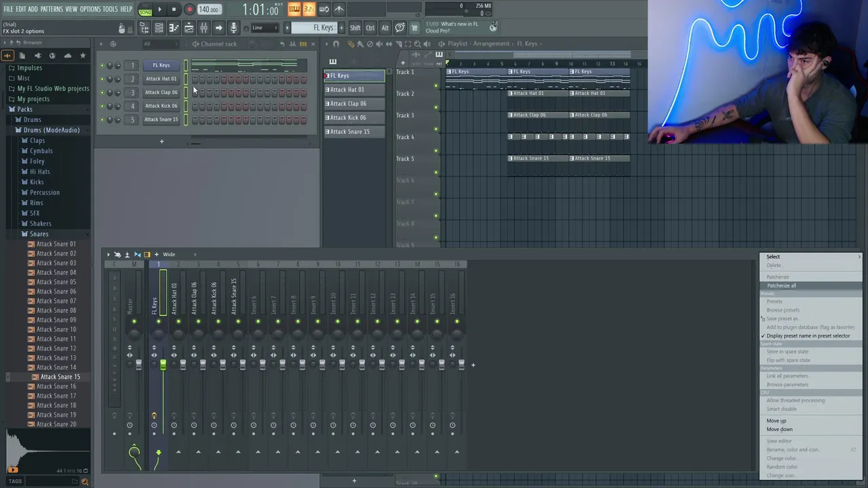Mute Track 2 green dot in Playlist
Image resolution: width=868 pixels, height=488 pixels.
(436, 106)
